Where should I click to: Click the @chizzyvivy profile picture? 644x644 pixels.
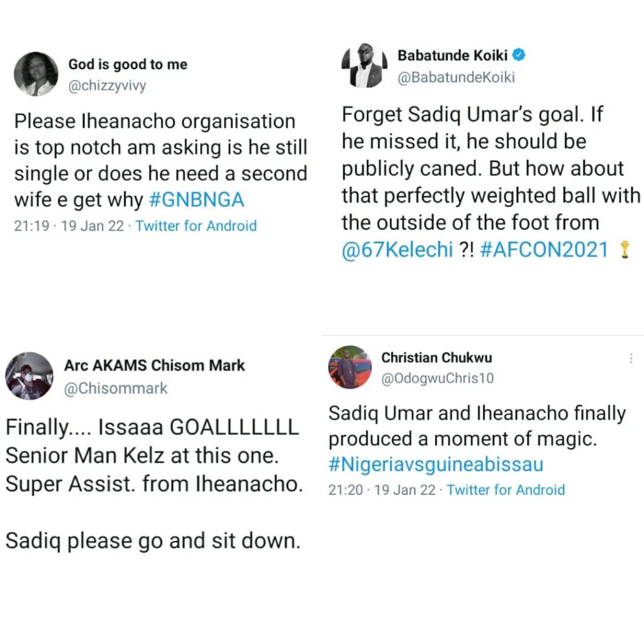[x=36, y=74]
